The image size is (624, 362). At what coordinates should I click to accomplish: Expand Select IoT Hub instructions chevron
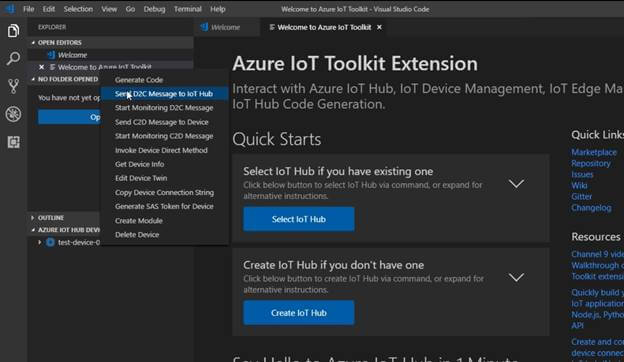516,183
